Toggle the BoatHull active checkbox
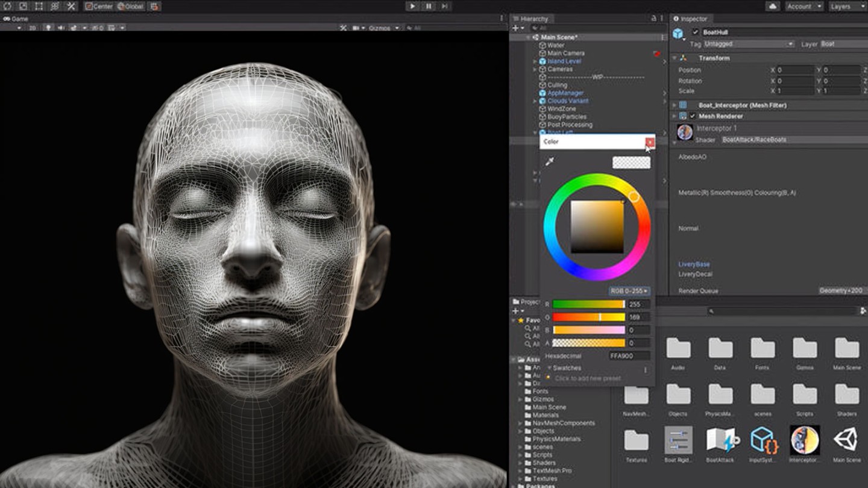 coord(696,33)
